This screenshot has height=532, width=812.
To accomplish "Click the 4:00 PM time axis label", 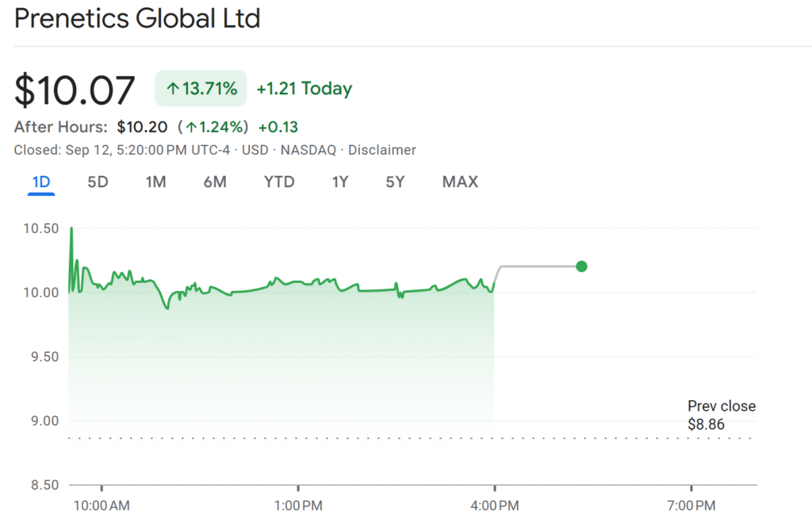I will [x=495, y=505].
